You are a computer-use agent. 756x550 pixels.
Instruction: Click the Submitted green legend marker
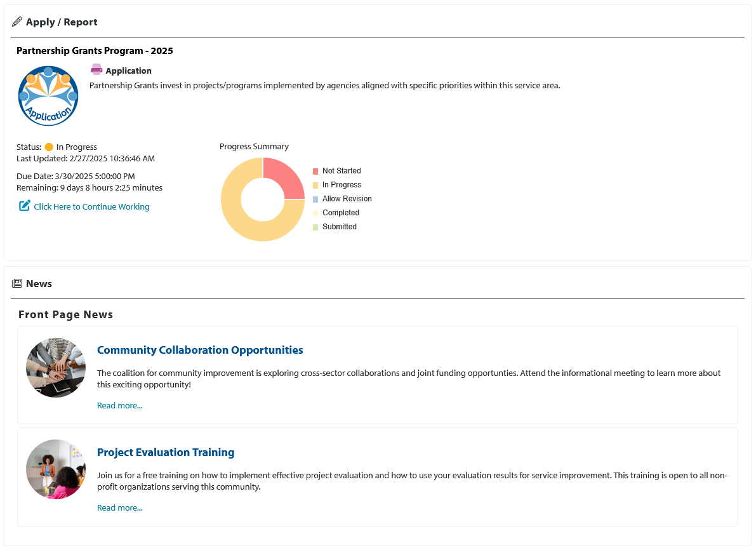(315, 226)
